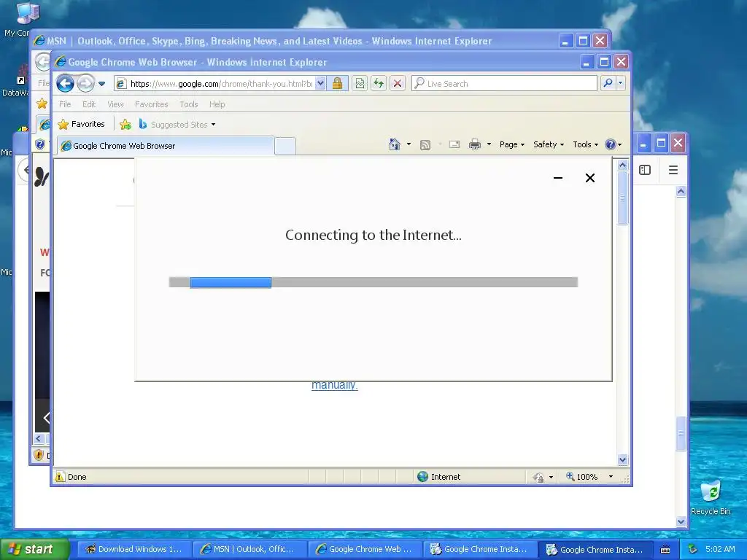Image resolution: width=747 pixels, height=560 pixels.
Task: Click the Forward arrow in Internet Explorer
Action: [x=86, y=84]
